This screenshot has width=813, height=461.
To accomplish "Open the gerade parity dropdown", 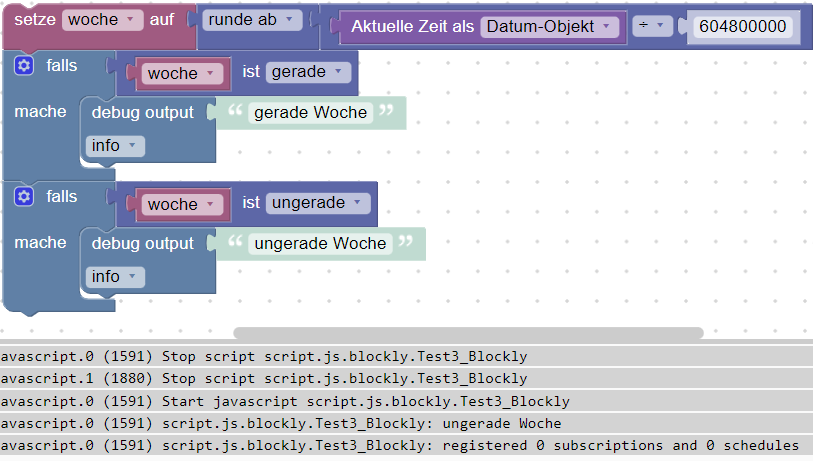I will [309, 72].
